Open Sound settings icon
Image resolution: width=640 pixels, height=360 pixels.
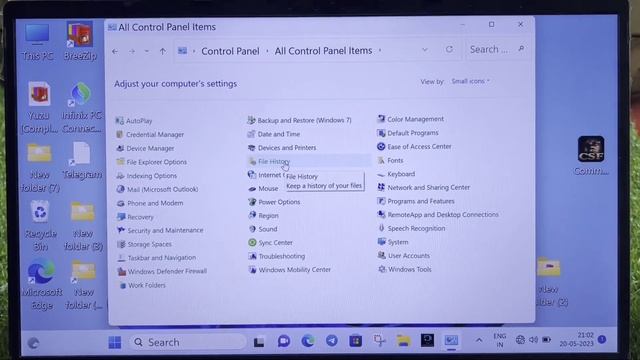coord(252,229)
